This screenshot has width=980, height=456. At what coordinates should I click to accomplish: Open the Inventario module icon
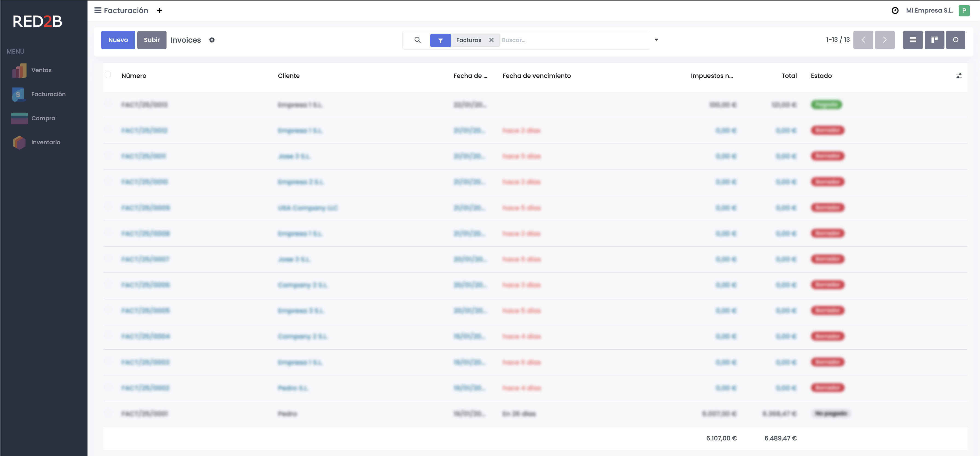coord(19,142)
